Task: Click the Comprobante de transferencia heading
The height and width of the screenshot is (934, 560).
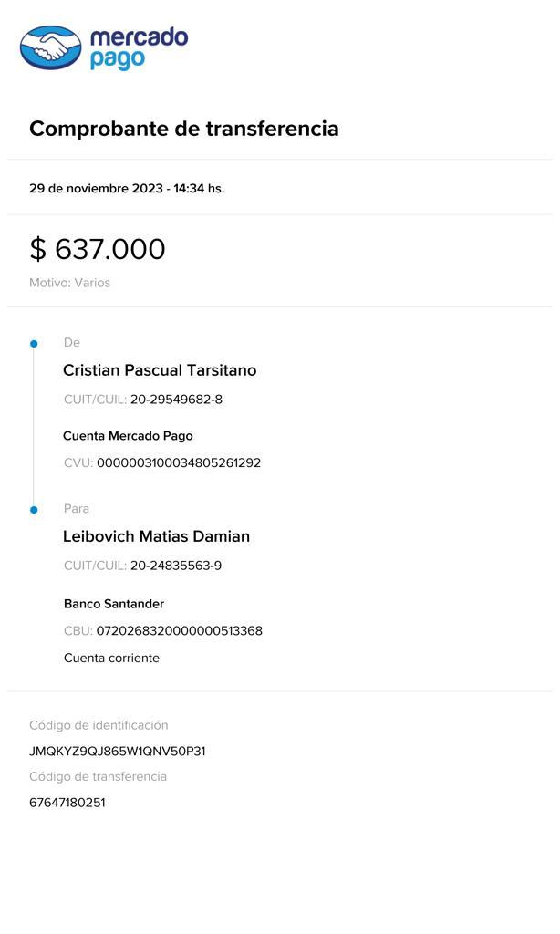Action: [183, 129]
